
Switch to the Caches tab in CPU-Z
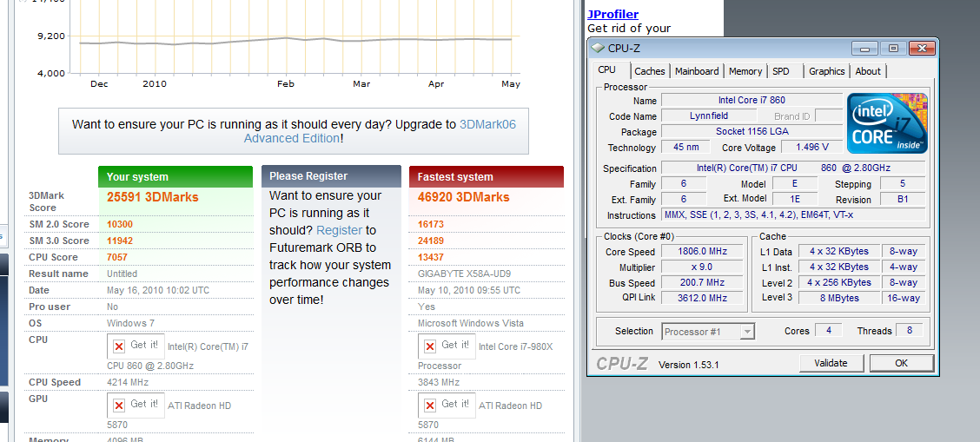pyautogui.click(x=650, y=71)
